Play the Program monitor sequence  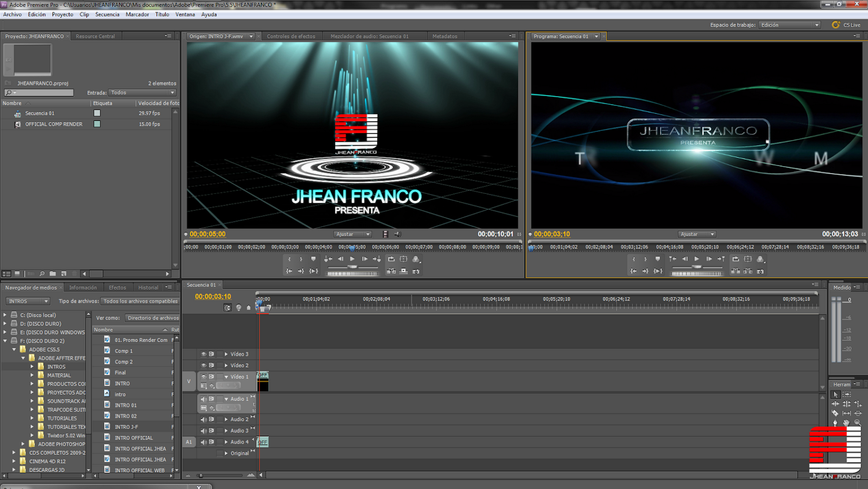[696, 259]
